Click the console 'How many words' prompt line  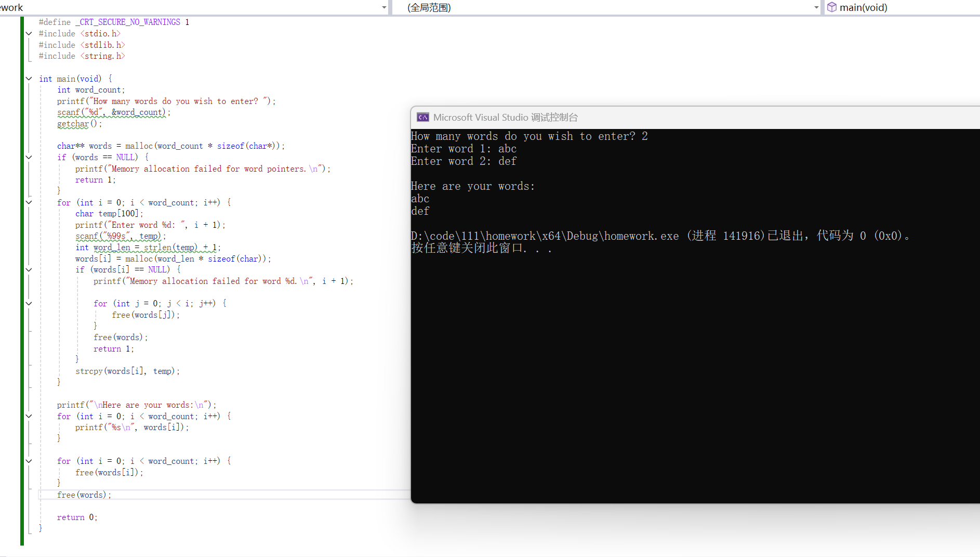[x=529, y=136]
